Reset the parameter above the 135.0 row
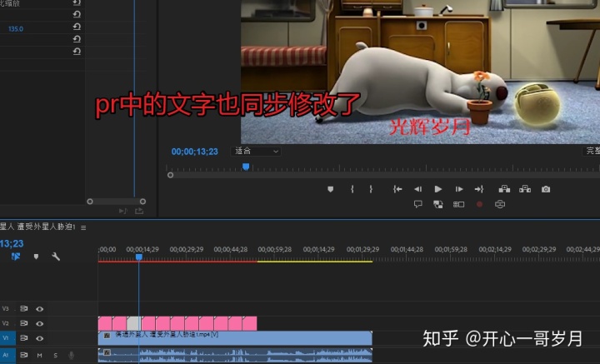This screenshot has height=364, width=600. click(77, 14)
